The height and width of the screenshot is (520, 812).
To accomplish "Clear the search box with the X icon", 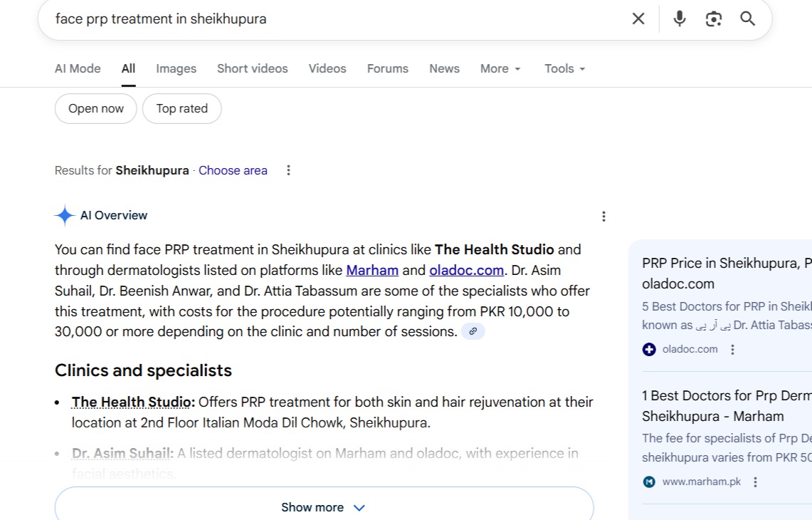I will (638, 19).
